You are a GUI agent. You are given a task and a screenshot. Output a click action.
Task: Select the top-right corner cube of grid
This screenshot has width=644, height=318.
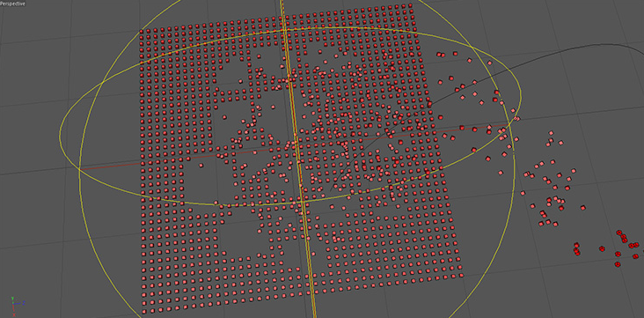point(409,6)
